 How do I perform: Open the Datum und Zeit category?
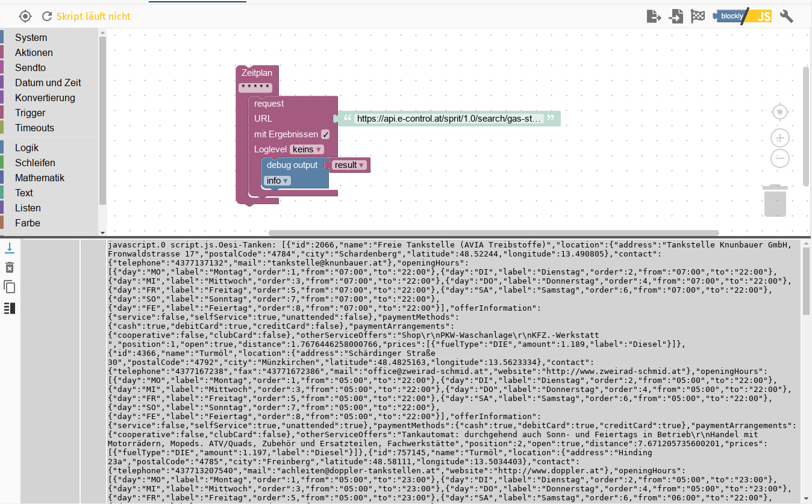click(49, 82)
